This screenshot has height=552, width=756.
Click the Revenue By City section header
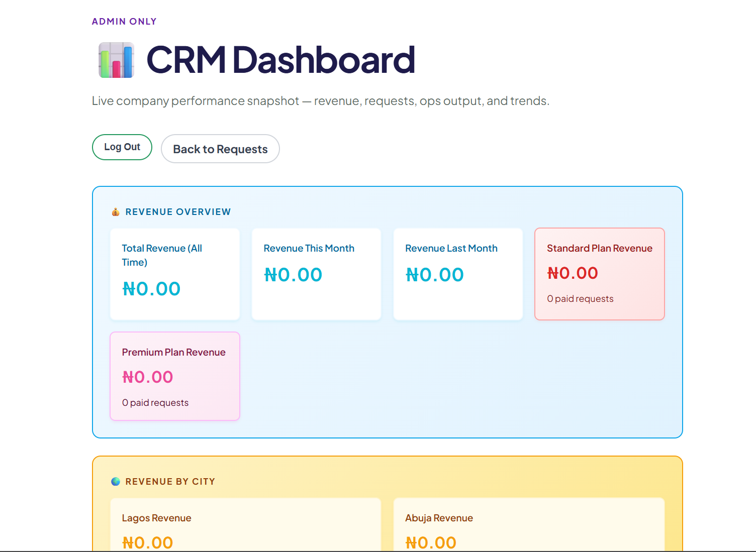170,481
